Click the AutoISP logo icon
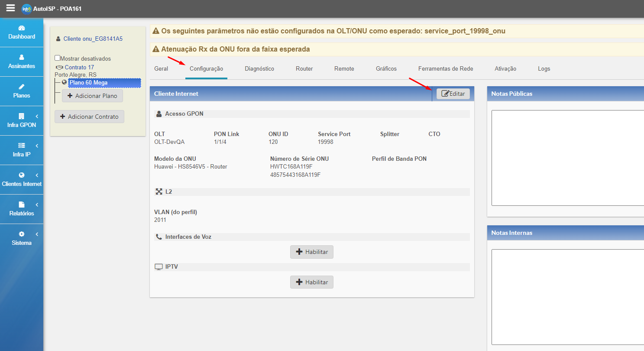This screenshot has width=644, height=351. coord(26,9)
